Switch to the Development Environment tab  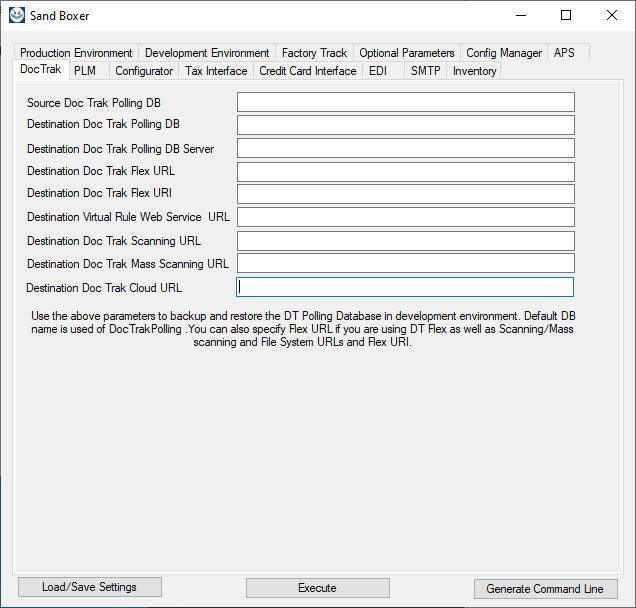click(x=207, y=53)
